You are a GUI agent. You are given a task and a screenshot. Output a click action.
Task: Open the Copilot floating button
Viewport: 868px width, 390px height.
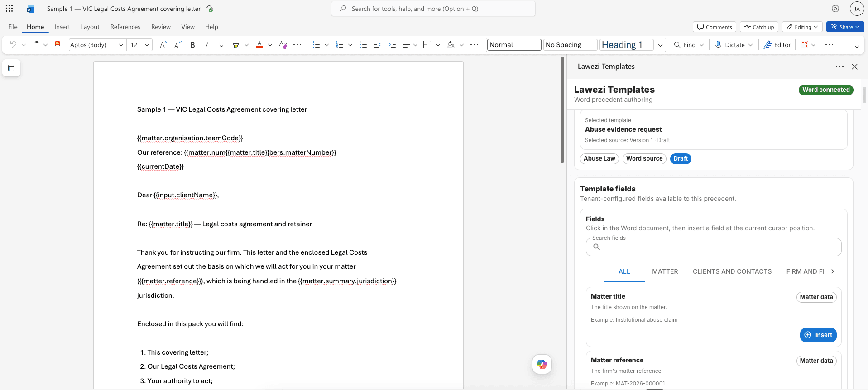tap(542, 364)
